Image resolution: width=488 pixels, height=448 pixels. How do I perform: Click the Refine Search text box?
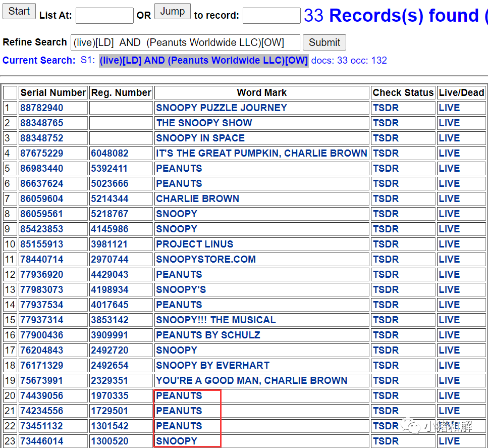[x=185, y=42]
